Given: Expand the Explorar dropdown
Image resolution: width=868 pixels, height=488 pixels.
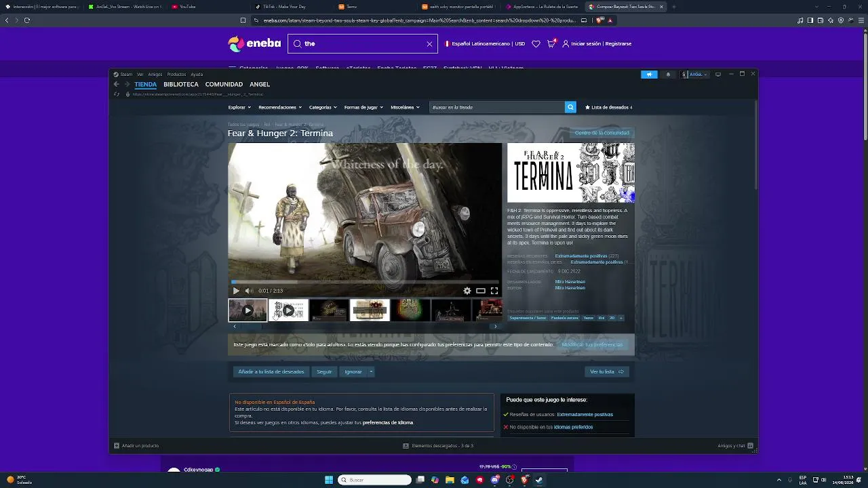Looking at the screenshot, I should coord(239,107).
